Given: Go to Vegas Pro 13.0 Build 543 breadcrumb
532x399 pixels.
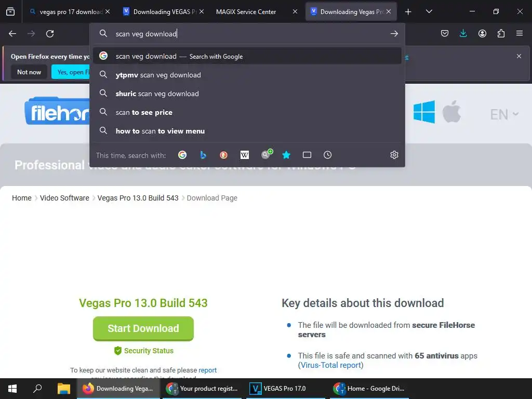Looking at the screenshot, I should (138, 198).
